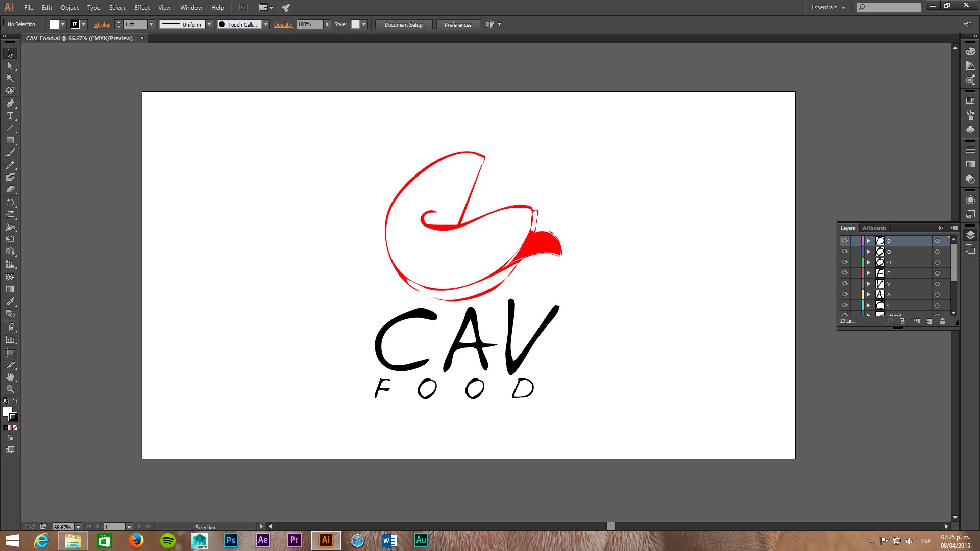Select the Eyedropper tool
This screenshot has height=551, width=980.
(x=10, y=302)
